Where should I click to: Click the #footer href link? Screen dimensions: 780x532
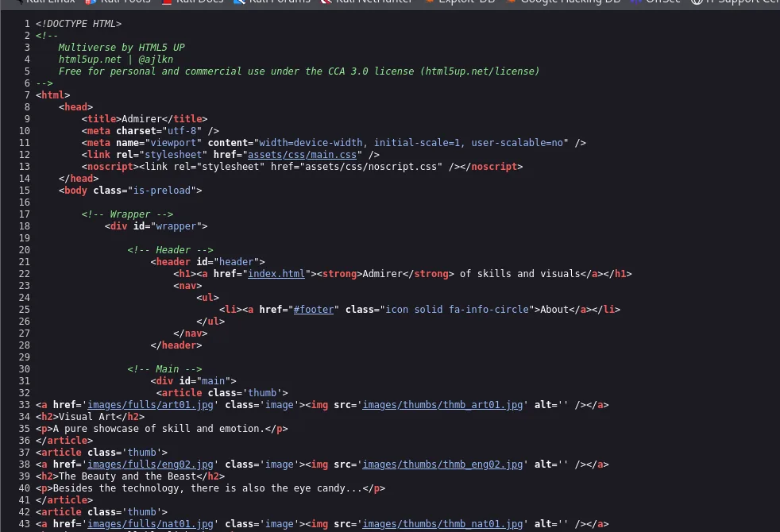point(314,309)
